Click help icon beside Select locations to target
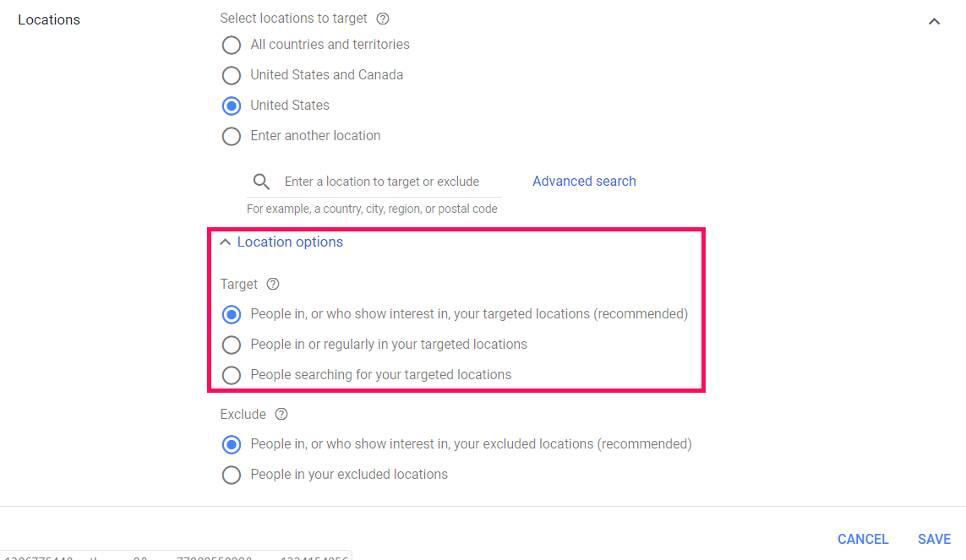 pos(383,18)
